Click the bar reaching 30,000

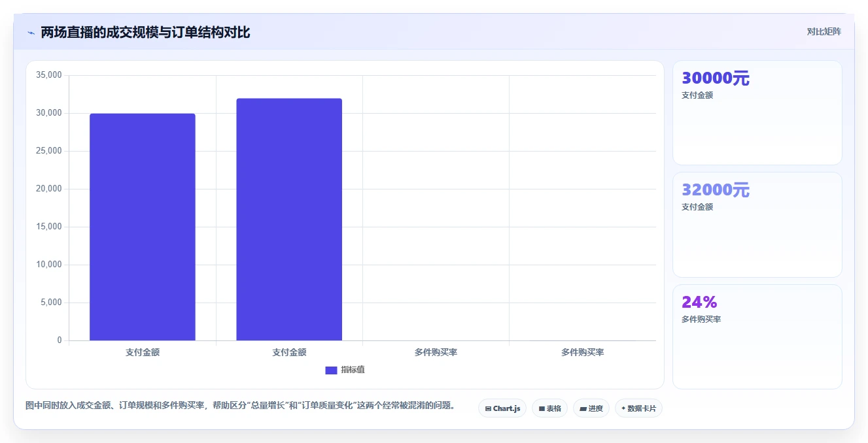pos(143,227)
